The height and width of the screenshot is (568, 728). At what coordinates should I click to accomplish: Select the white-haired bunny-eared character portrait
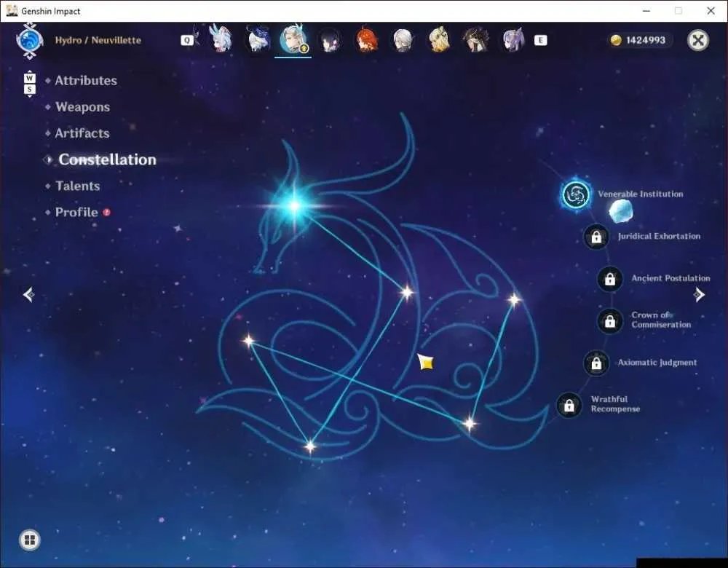click(221, 39)
